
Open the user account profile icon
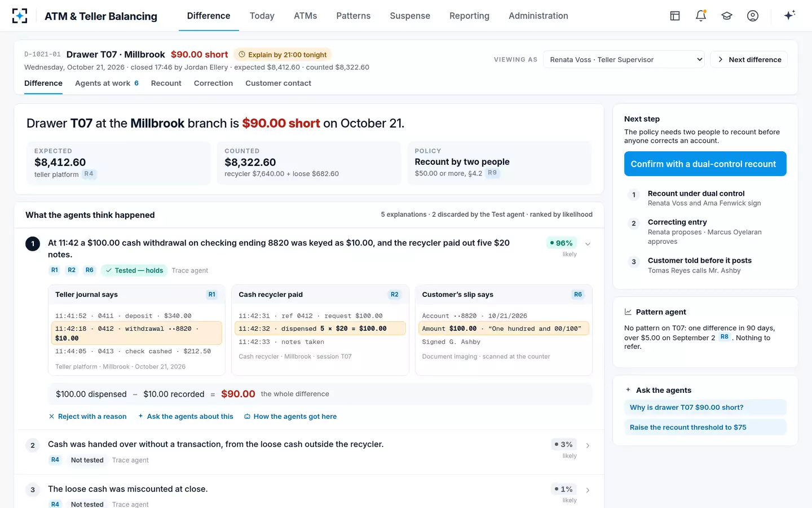click(753, 16)
